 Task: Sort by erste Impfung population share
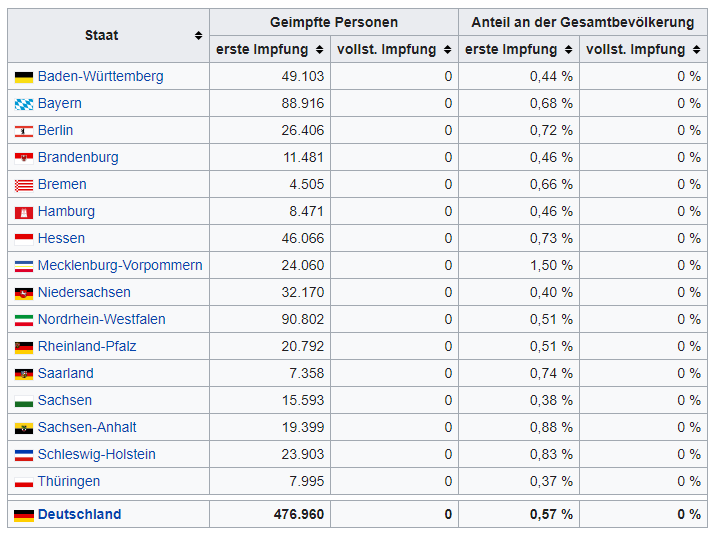point(568,50)
